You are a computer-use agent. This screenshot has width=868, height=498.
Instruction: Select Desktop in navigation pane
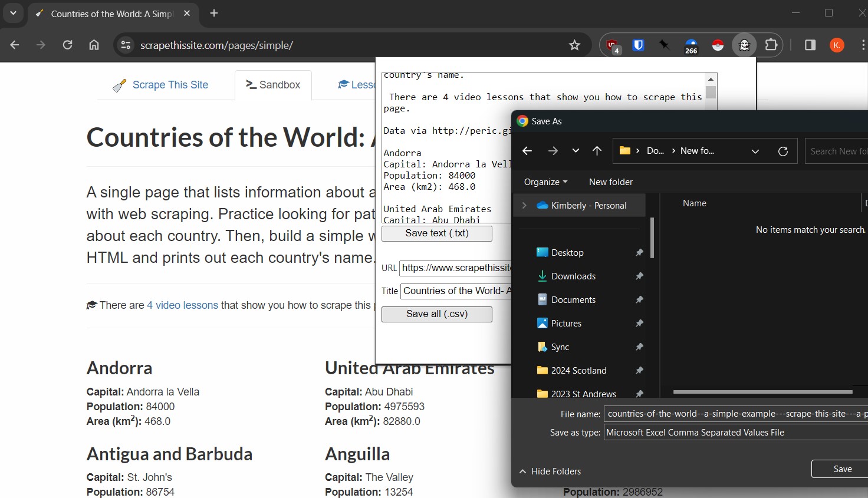(x=567, y=253)
